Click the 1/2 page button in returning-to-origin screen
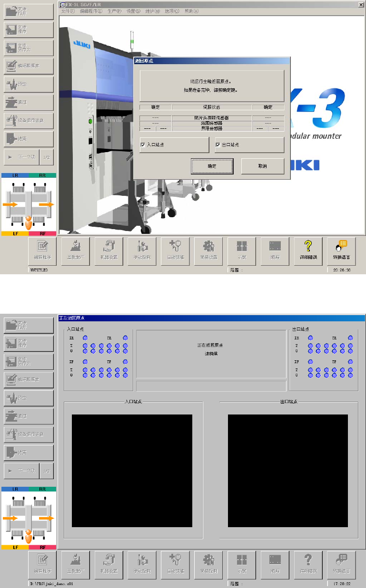The height and width of the screenshot is (588, 366). [46, 471]
